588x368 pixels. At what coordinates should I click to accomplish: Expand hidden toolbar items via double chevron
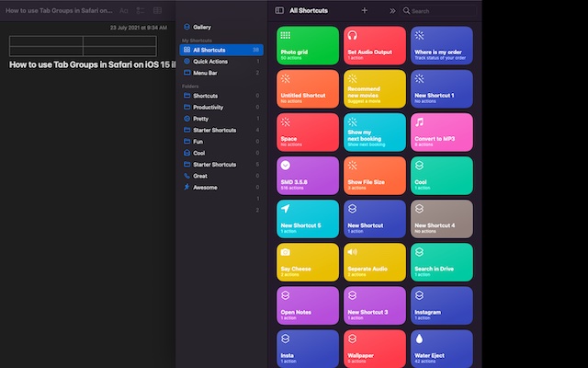(392, 10)
